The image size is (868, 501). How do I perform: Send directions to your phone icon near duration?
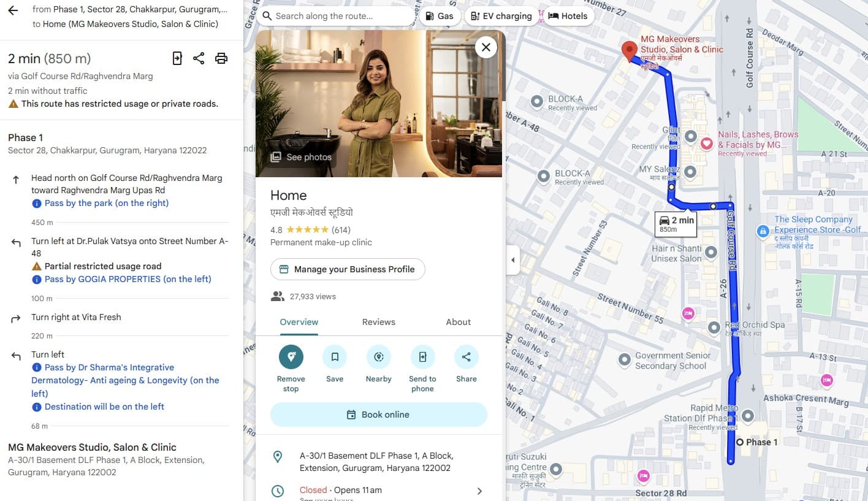[177, 58]
